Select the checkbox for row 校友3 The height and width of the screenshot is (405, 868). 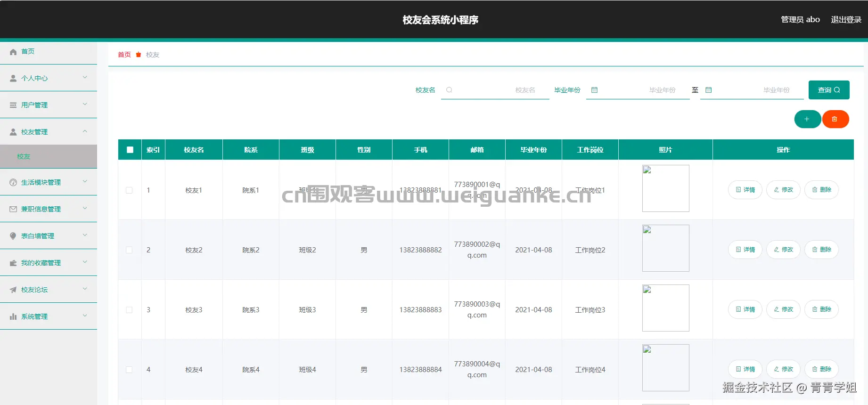(129, 310)
